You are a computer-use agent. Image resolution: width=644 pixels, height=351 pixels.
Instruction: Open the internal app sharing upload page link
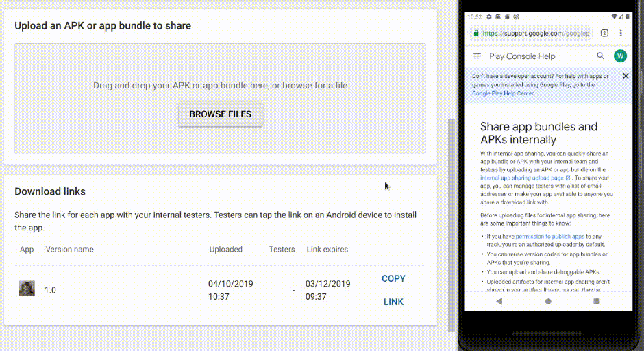tap(525, 178)
